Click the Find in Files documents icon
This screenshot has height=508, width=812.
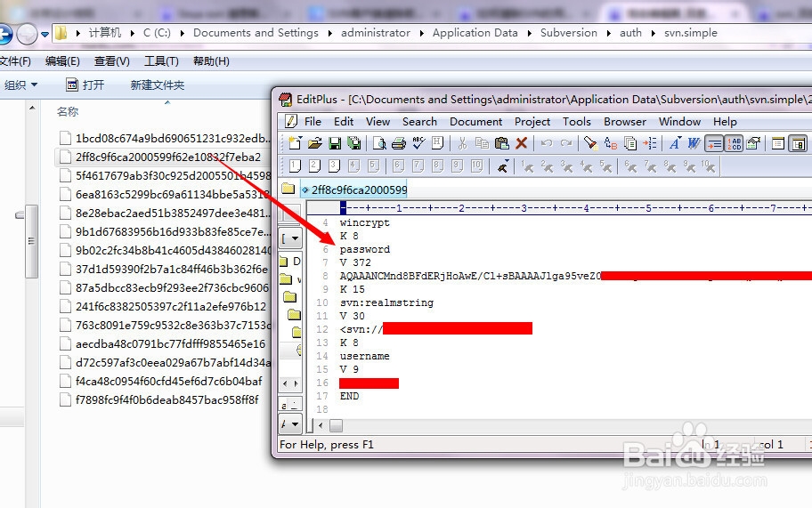630,142
